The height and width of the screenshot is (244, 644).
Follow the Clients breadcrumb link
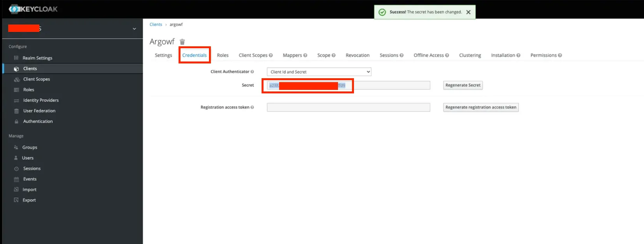tap(156, 25)
